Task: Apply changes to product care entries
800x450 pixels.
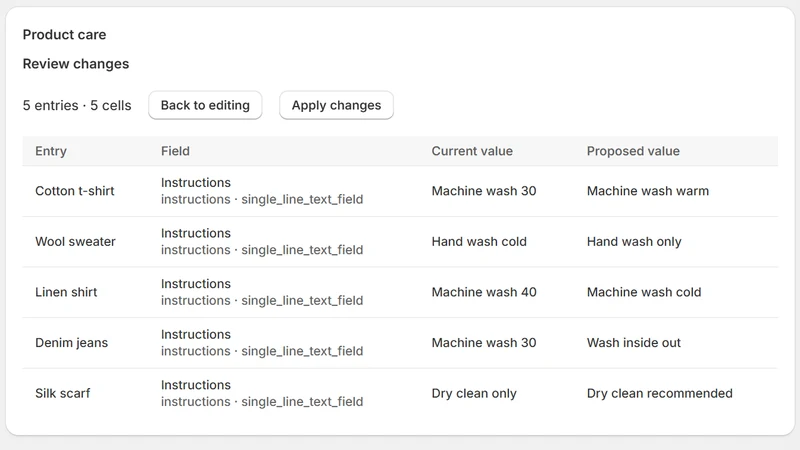Action: coord(336,105)
